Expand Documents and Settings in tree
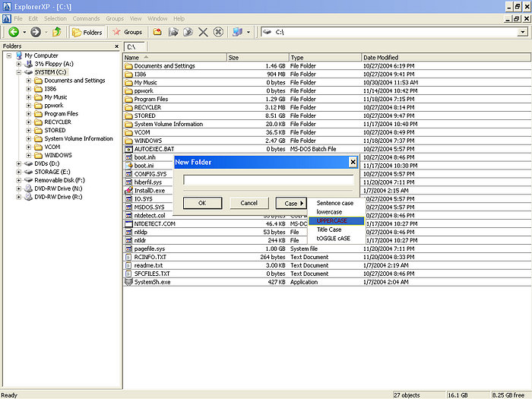Viewport: 532px width, 399px height. coord(29,81)
